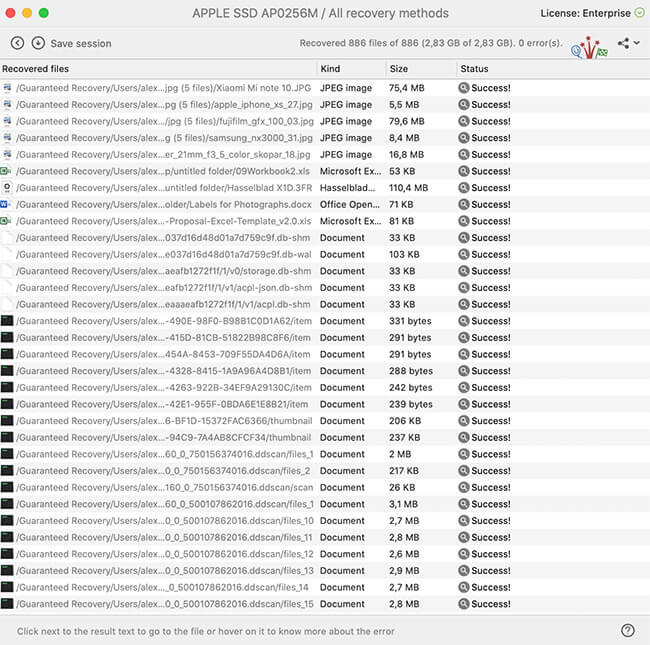This screenshot has height=645, width=650.
Task: Click magnifier icon for Labels for Photographs.docx
Action: pos(463,204)
